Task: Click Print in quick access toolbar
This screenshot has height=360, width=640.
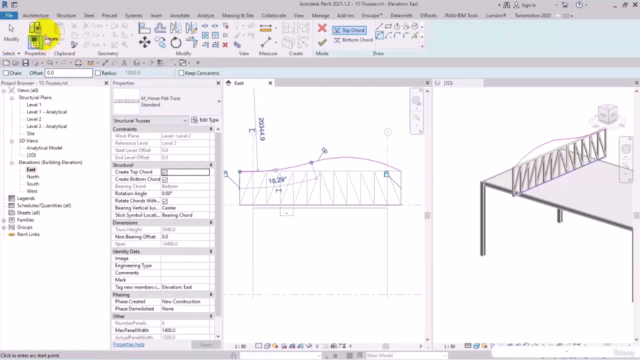Action: click(78, 63)
